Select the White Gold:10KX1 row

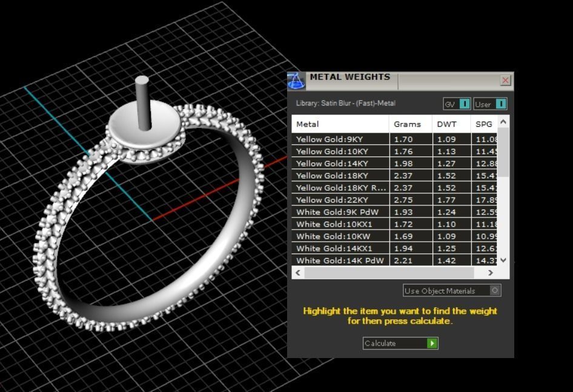(x=394, y=224)
